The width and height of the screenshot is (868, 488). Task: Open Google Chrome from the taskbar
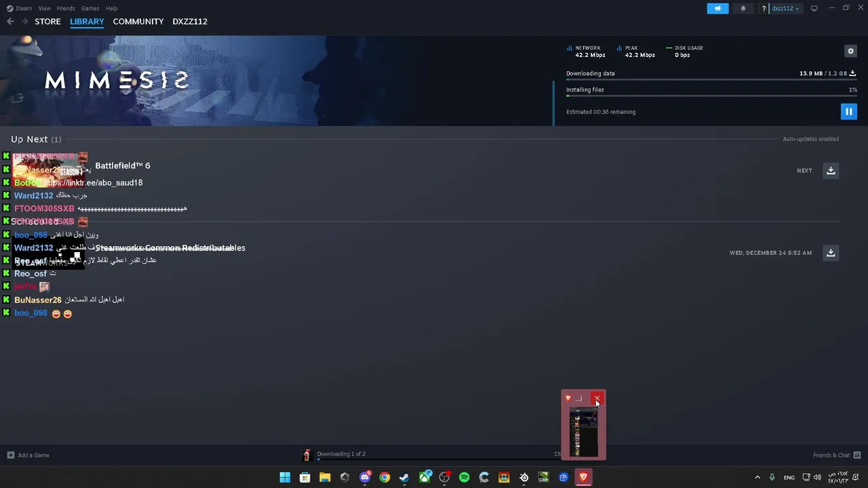(384, 477)
